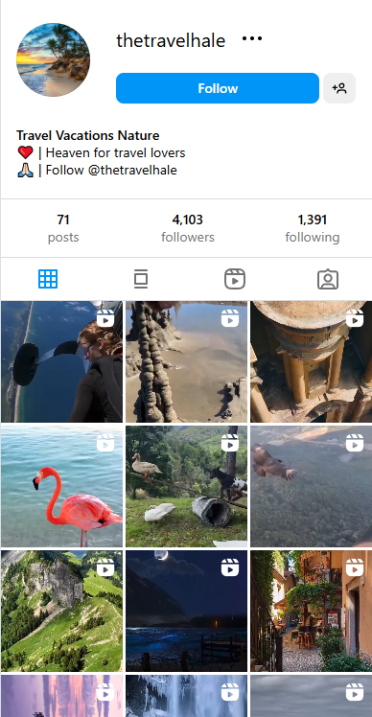The width and height of the screenshot is (372, 717).
Task: View the 4,103 followers list
Action: [187, 228]
